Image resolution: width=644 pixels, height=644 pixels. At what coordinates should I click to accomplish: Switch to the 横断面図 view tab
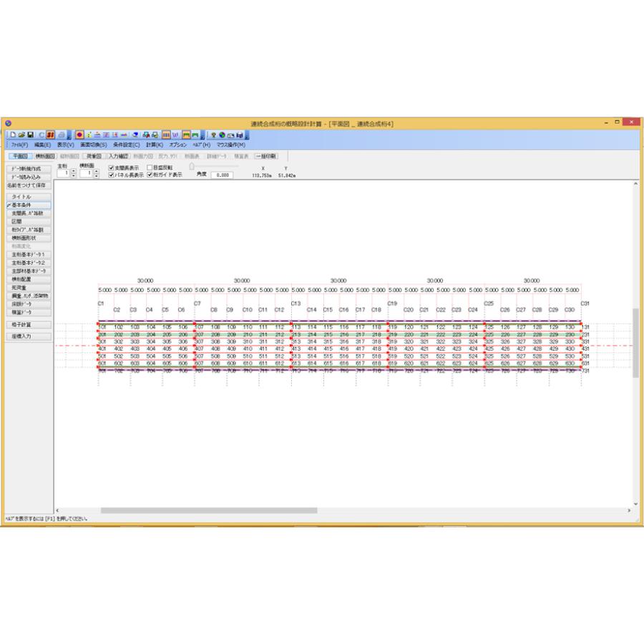click(x=45, y=156)
